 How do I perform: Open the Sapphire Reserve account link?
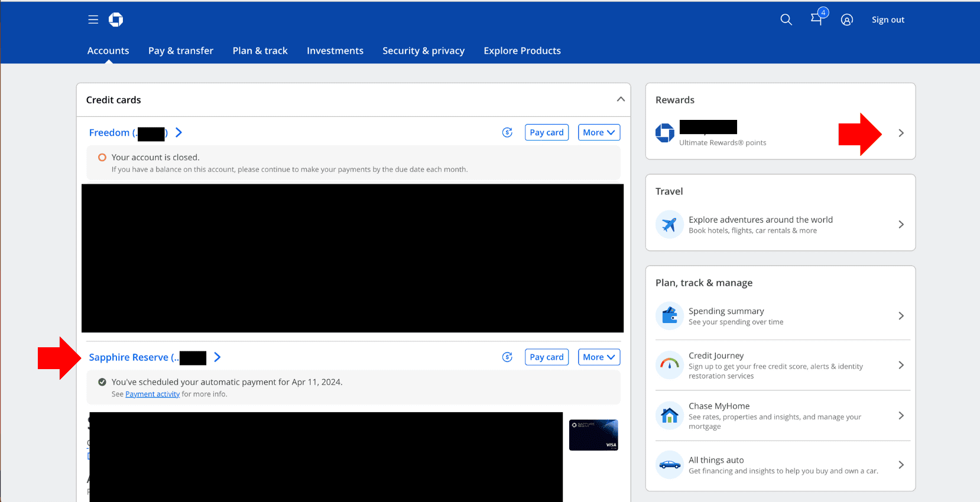pos(148,357)
